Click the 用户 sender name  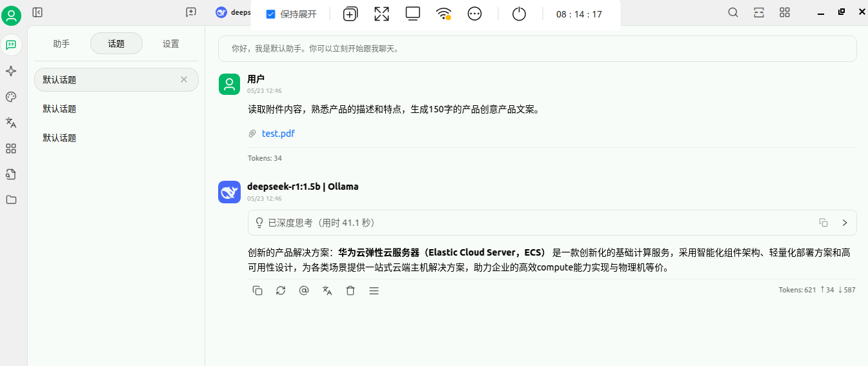[256, 79]
